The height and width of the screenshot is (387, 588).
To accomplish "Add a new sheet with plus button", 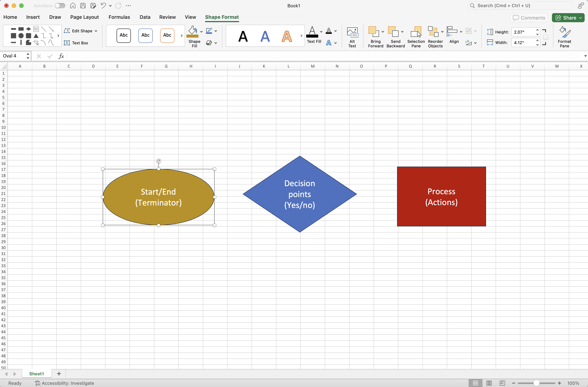I will [59, 374].
